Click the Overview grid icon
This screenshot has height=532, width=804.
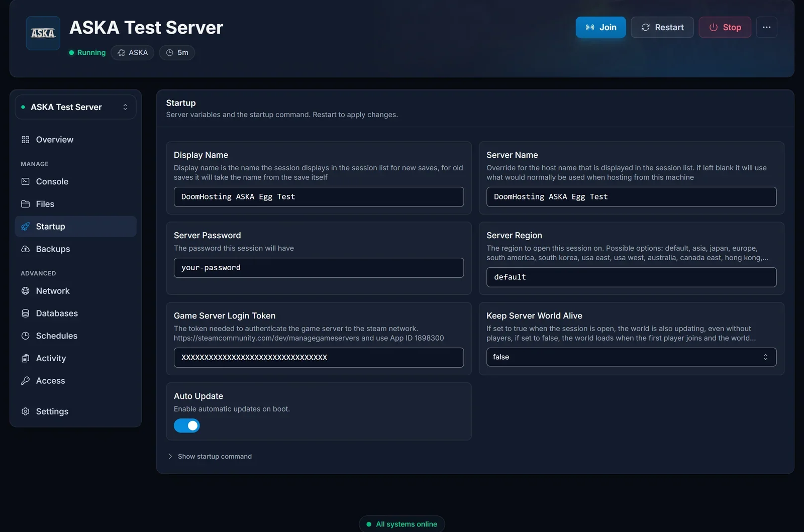coord(25,140)
